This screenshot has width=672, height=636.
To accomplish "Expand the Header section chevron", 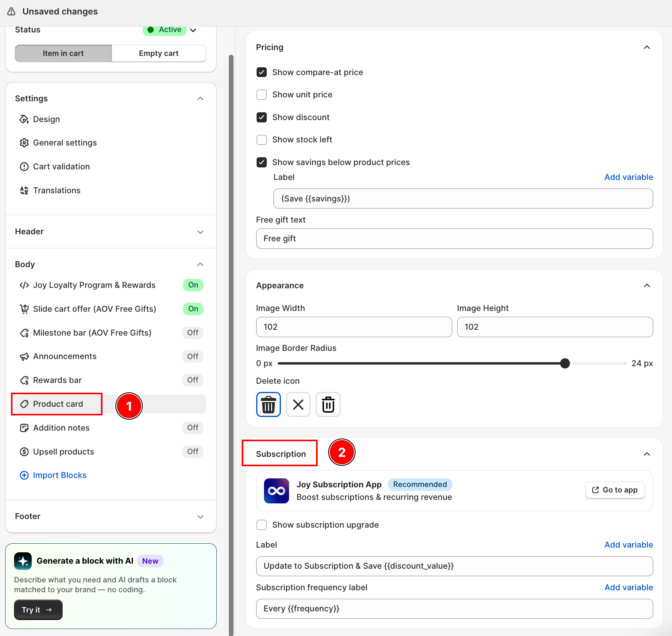I will click(x=200, y=232).
